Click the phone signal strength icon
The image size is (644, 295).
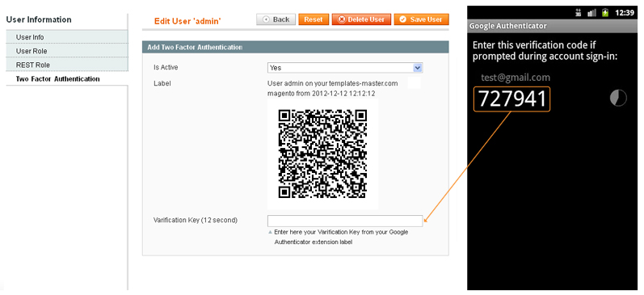[x=591, y=13]
